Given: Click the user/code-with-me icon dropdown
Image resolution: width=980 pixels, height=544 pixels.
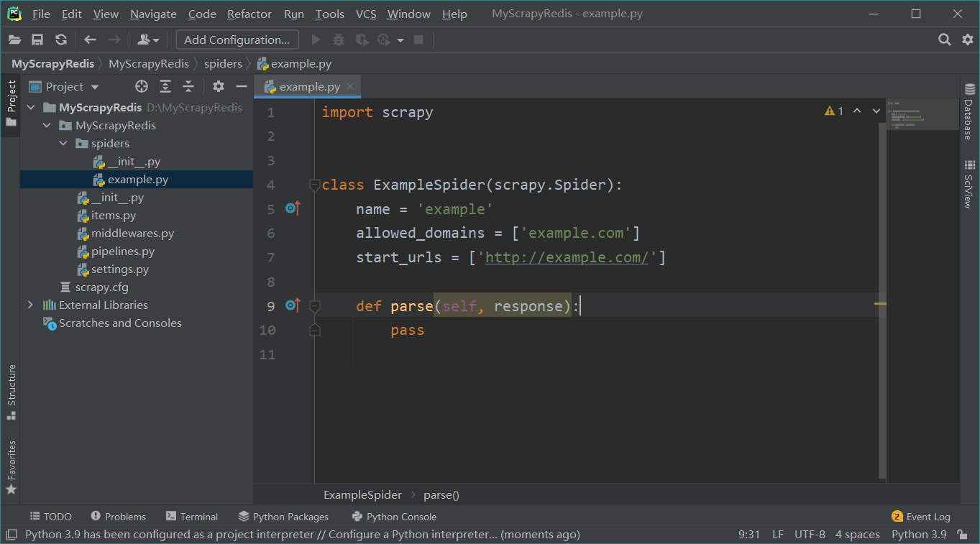Looking at the screenshot, I should pyautogui.click(x=148, y=40).
